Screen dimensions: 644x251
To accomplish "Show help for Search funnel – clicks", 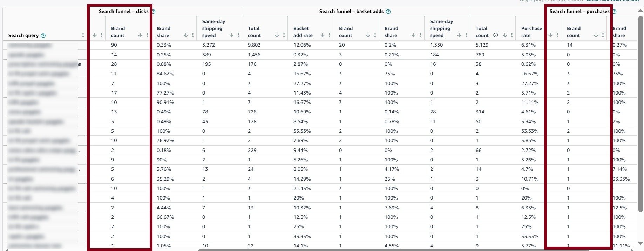I will click(153, 12).
